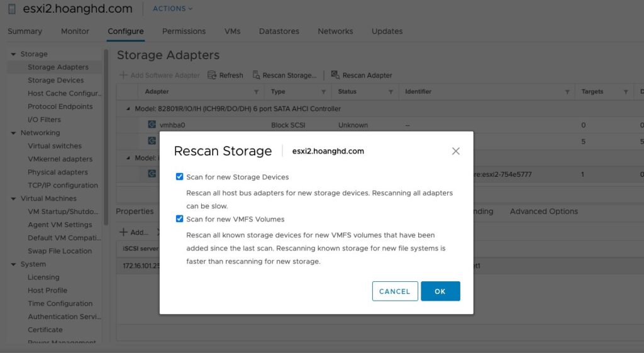Click the Block SCSI type cell
This screenshot has width=644, height=353.
288,125
